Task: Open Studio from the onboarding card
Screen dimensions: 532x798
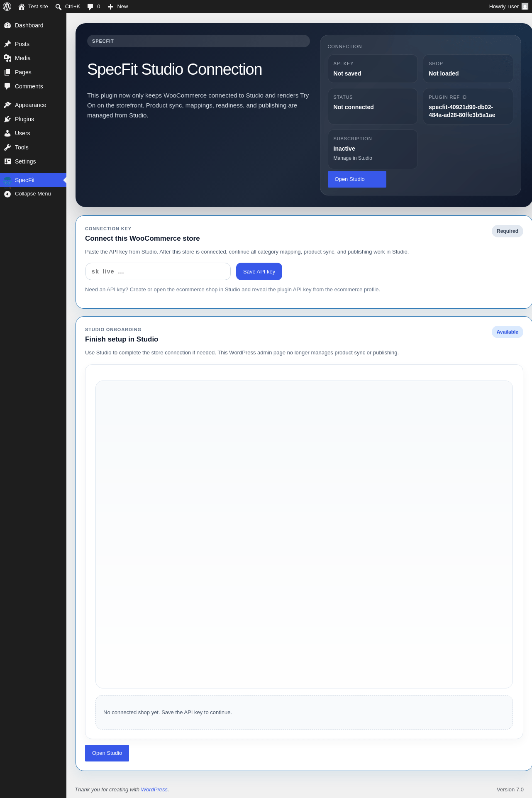Action: 107,753
